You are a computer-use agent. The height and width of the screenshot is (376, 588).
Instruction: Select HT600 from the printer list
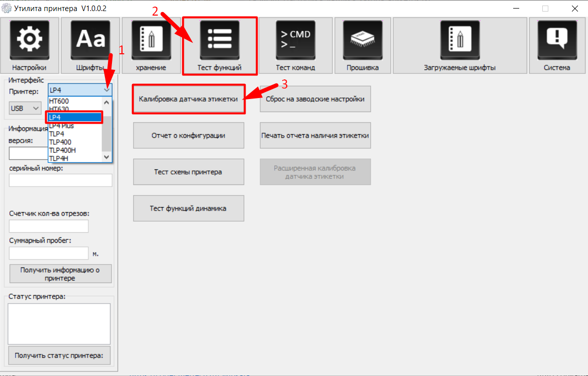coord(59,101)
